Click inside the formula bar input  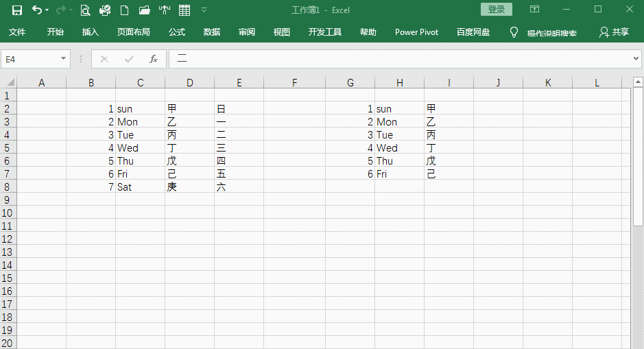tap(401, 59)
